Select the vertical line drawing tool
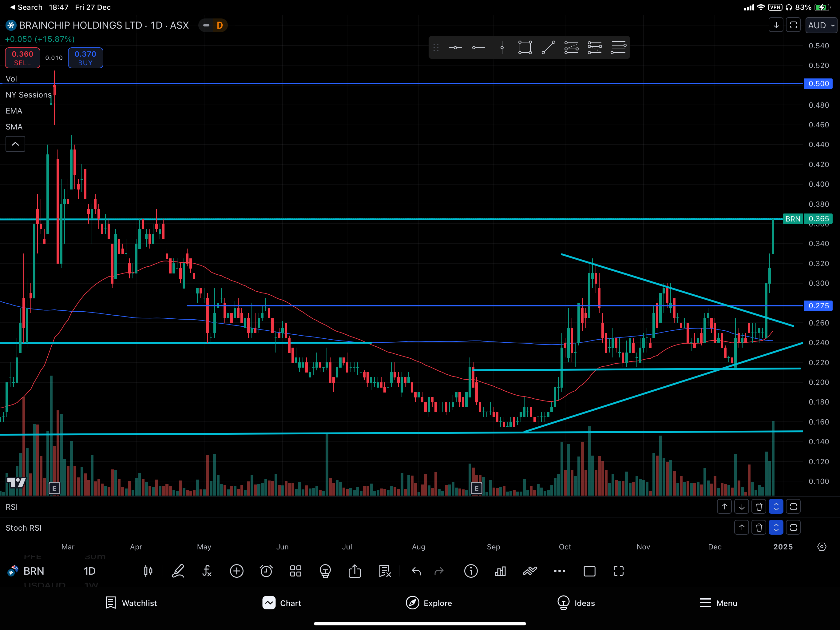 (x=502, y=47)
